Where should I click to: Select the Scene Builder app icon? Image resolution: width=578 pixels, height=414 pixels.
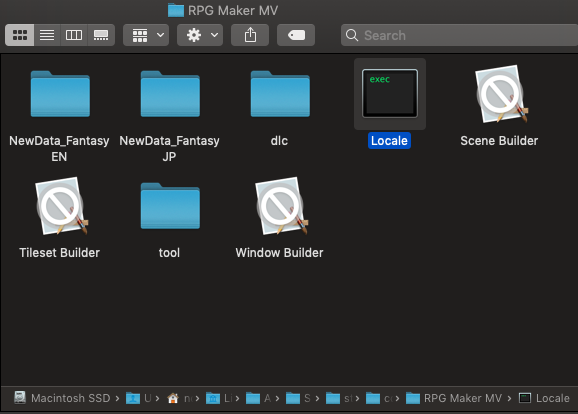[x=501, y=94]
